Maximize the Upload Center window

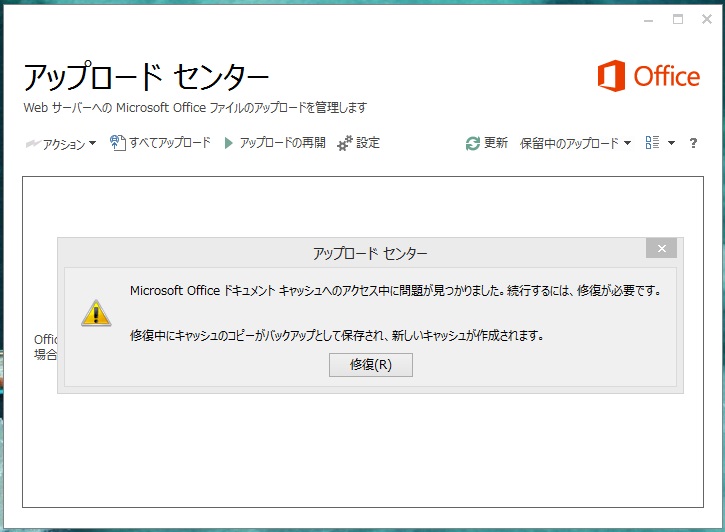678,19
